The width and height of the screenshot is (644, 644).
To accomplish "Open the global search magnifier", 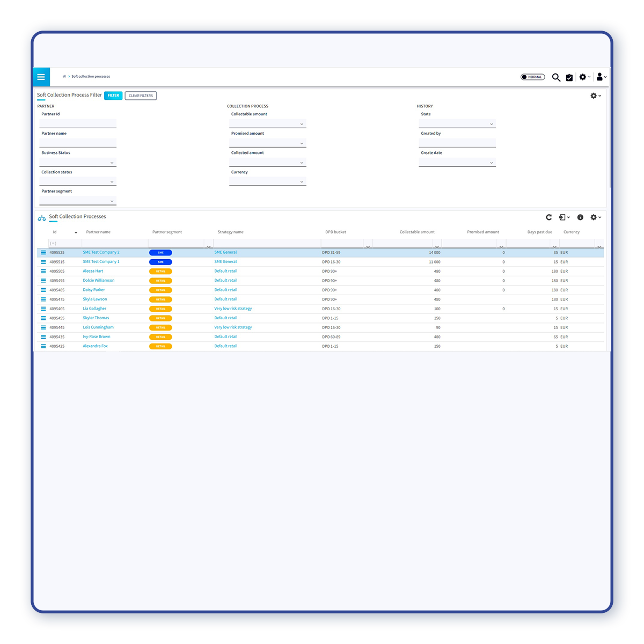I will tap(556, 77).
